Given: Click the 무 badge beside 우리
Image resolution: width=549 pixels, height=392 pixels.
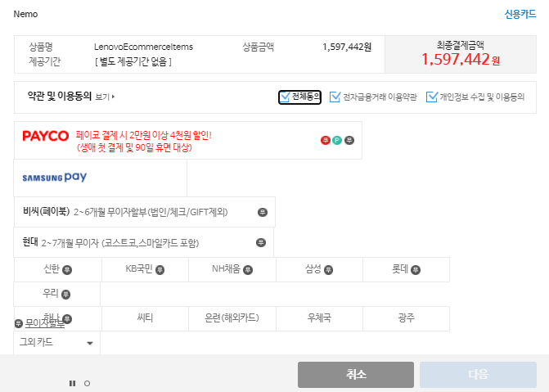Looking at the screenshot, I should 65,295.
